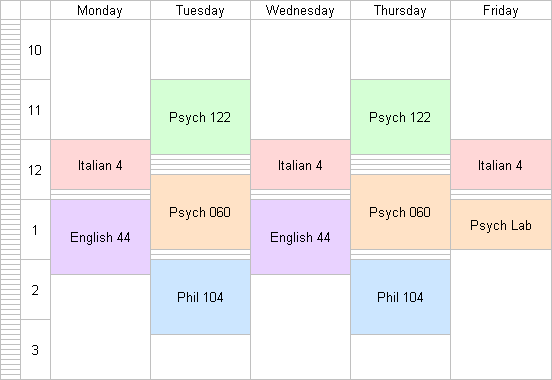Select Monday's Italian 4 event

point(100,164)
